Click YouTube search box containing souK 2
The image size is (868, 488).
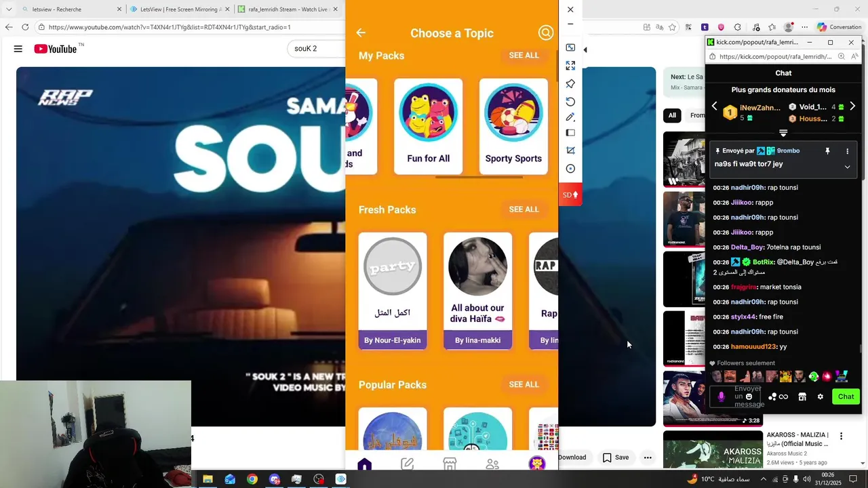(317, 49)
